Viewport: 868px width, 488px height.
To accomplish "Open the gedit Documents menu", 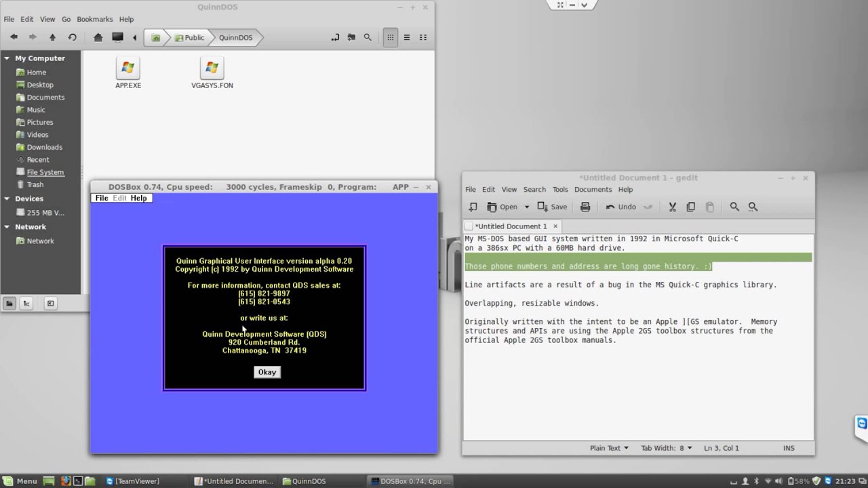I will pos(593,190).
